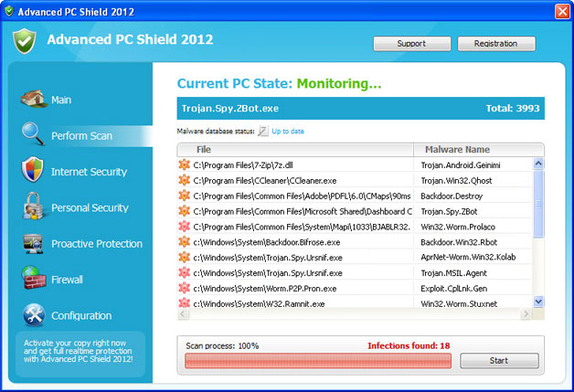Screen dimensions: 574x392
Task: Click the infection icon beside Worm.P2P.Pron.exe
Action: [x=184, y=288]
